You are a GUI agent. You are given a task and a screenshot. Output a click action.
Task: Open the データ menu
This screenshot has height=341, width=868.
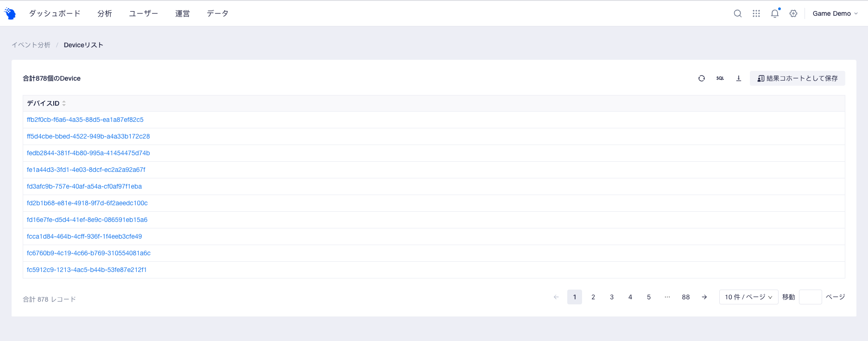click(217, 13)
